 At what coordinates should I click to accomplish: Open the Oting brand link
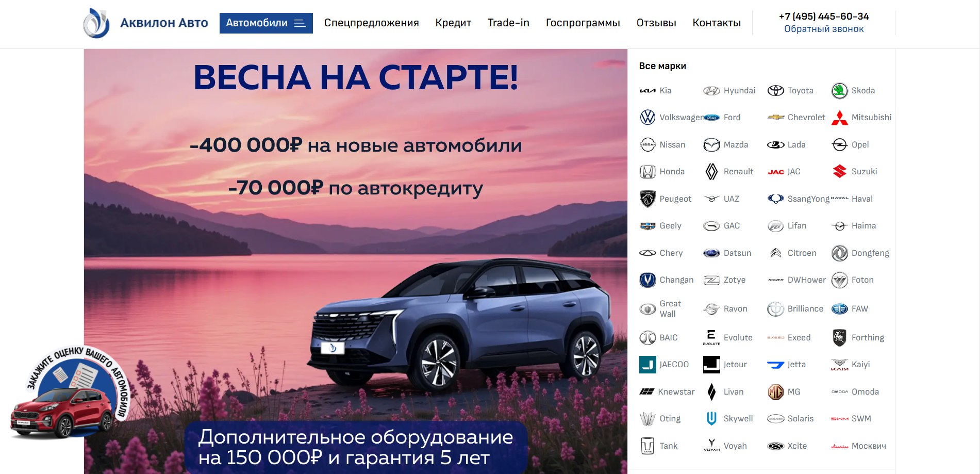pos(660,419)
